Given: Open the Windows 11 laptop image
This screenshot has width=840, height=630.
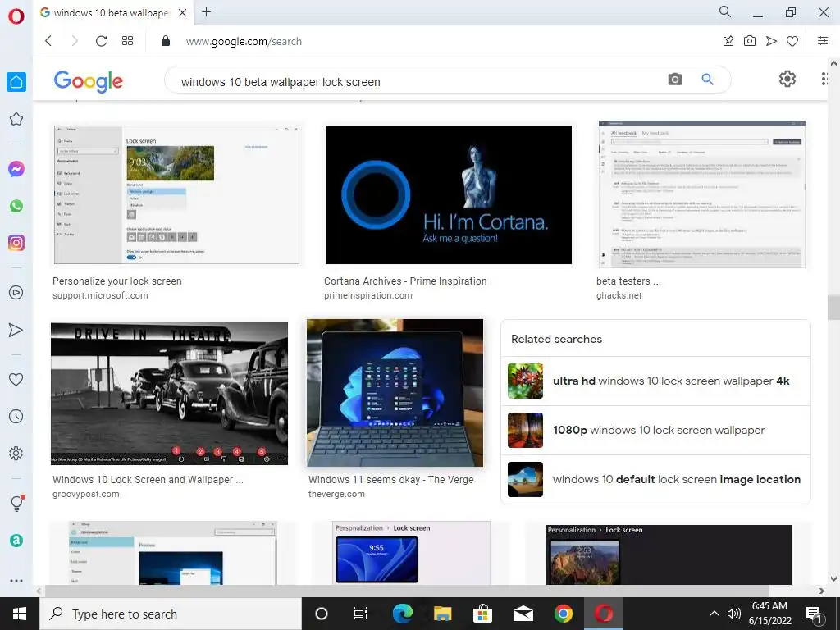Looking at the screenshot, I should coord(395,393).
